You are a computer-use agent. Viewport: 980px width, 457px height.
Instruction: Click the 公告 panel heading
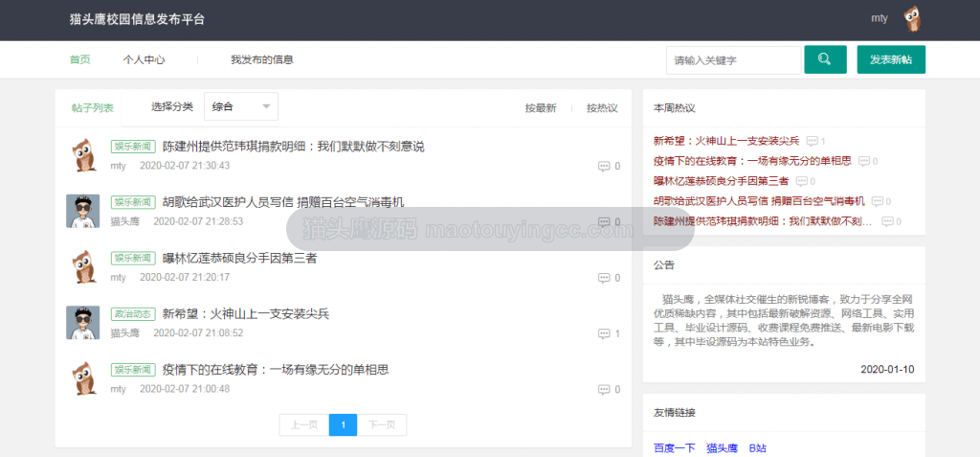pyautogui.click(x=664, y=264)
